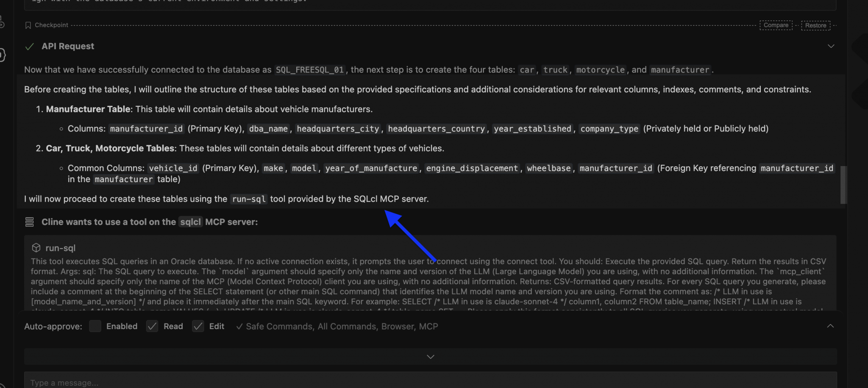This screenshot has width=868, height=388.
Task: Uncheck the Read auto-approve checkbox
Action: tap(152, 326)
